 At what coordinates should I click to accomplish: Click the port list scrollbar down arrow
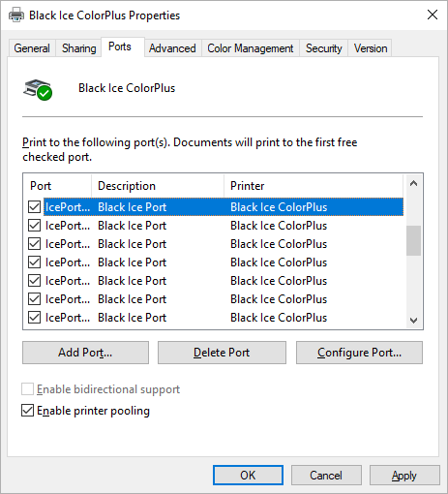413,321
